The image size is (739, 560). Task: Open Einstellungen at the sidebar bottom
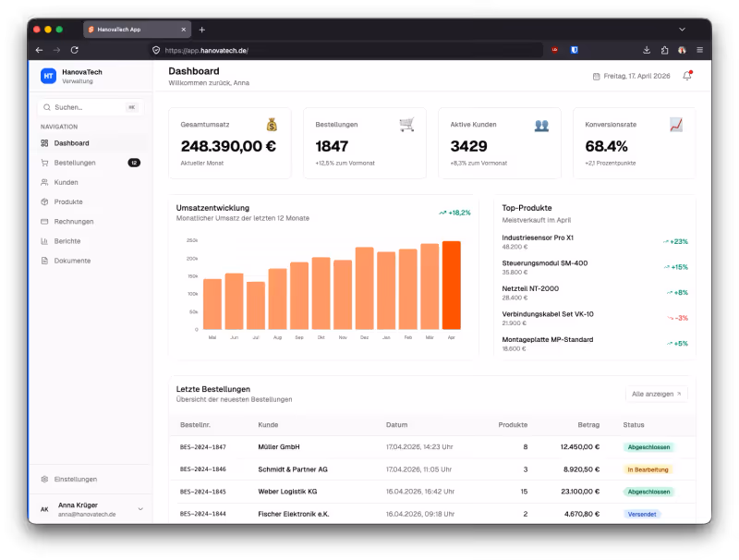pos(91,480)
